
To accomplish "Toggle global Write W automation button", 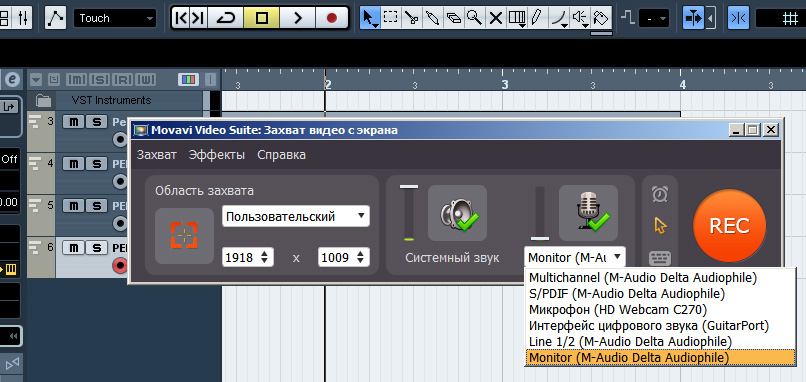I will click(x=146, y=80).
